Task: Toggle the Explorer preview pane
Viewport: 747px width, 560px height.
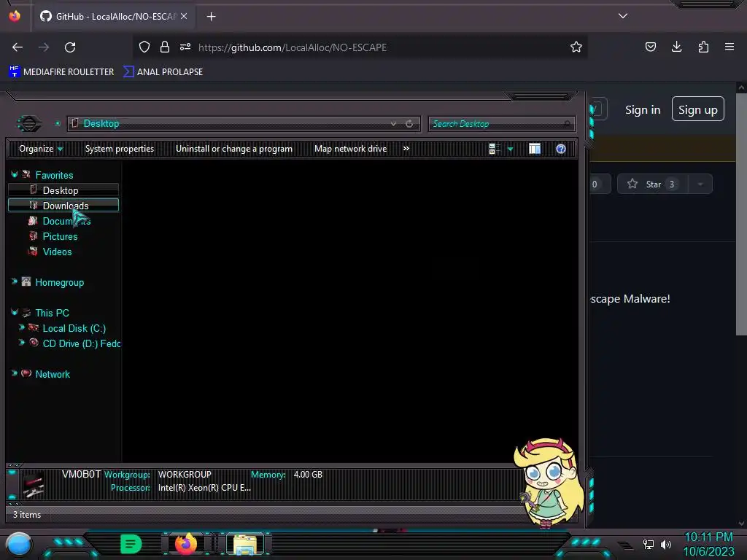Action: (535, 149)
